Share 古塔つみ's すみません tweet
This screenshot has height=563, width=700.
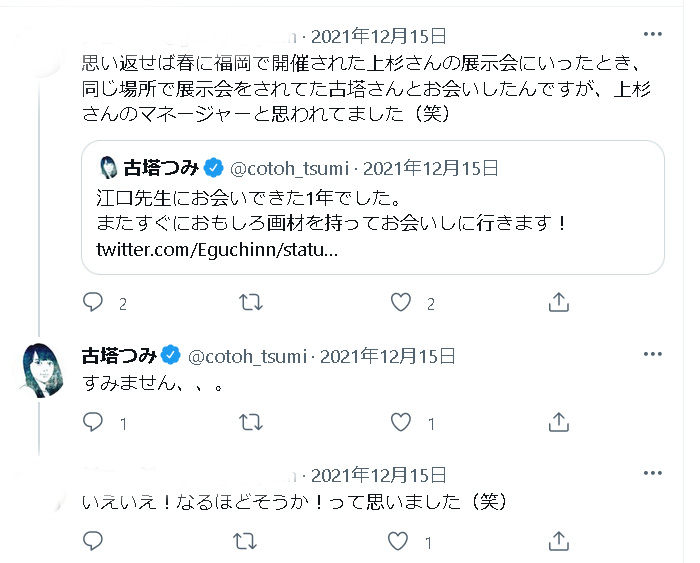[559, 422]
